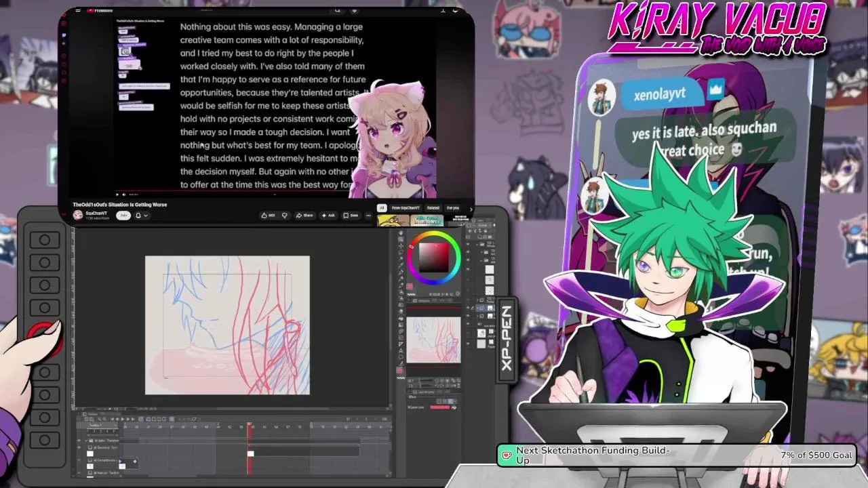Click the YouTube logo in the browser
This screenshot has height=488, width=868.
tap(100, 10)
